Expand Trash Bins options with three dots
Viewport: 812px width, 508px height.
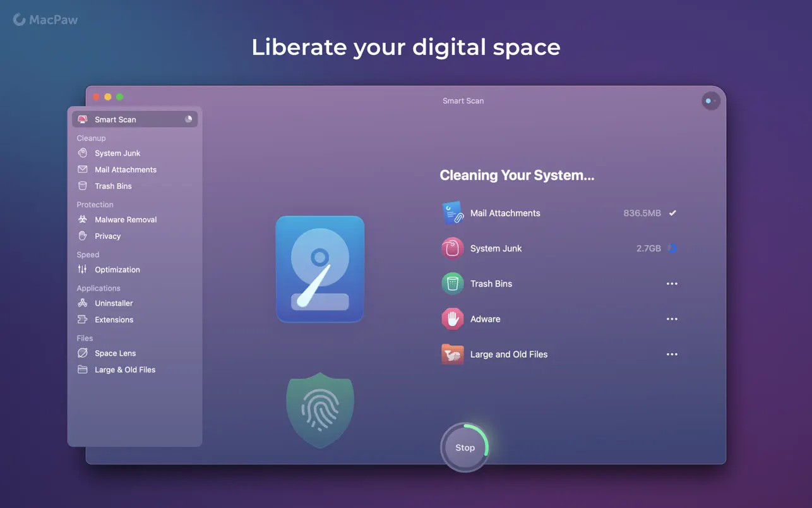point(672,284)
